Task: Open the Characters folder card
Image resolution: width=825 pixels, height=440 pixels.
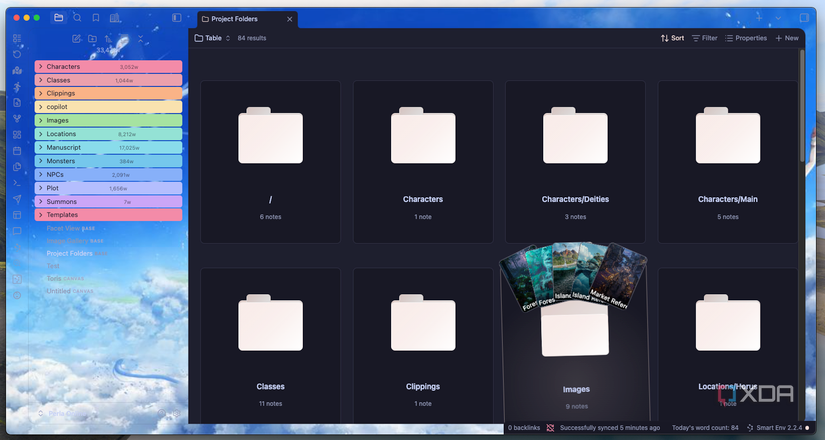Action: coord(423,162)
